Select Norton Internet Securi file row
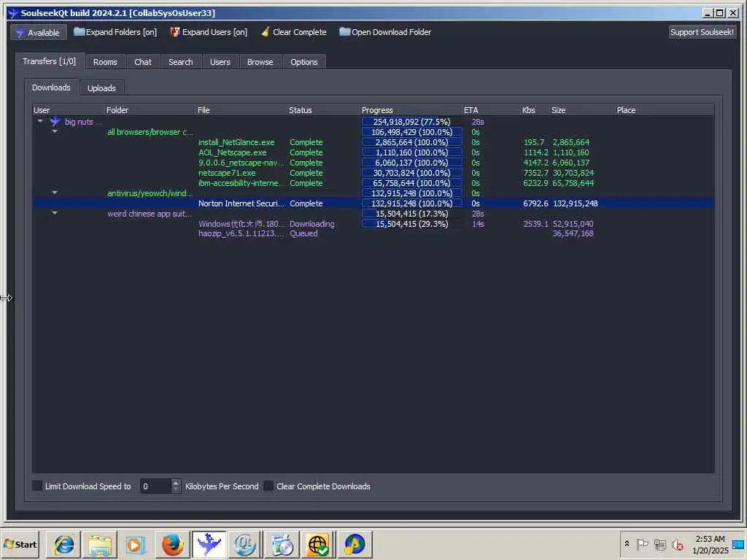 [x=373, y=203]
